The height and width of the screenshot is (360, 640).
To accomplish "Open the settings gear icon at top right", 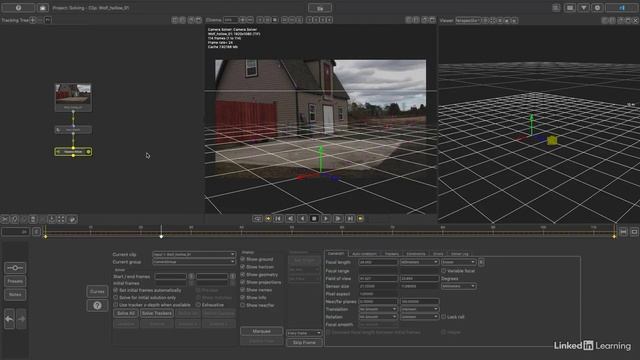I will point(598,8).
